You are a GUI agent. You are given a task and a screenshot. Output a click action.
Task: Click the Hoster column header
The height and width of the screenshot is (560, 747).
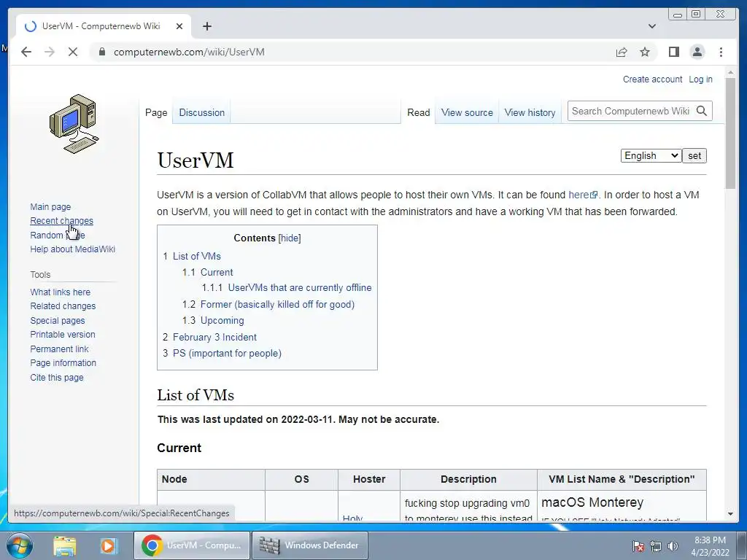(369, 479)
